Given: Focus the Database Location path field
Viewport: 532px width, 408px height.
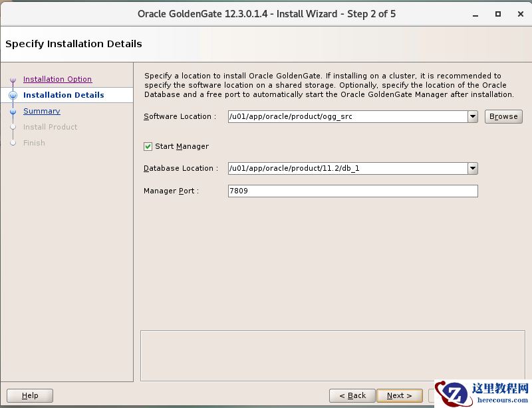Looking at the screenshot, I should [348, 168].
